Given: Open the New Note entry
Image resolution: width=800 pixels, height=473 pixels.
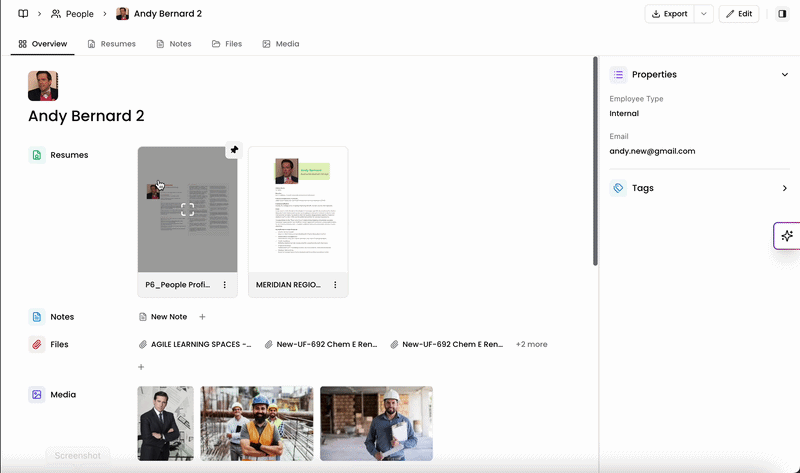Looking at the screenshot, I should (163, 317).
